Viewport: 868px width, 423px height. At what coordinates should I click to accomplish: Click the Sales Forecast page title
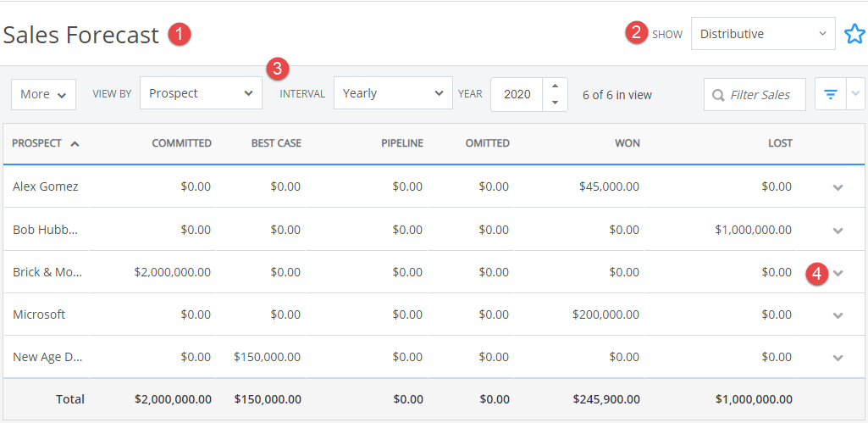(80, 35)
